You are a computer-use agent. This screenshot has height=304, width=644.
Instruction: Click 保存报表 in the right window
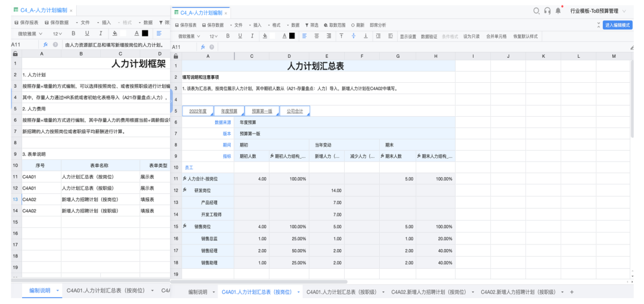pos(186,25)
